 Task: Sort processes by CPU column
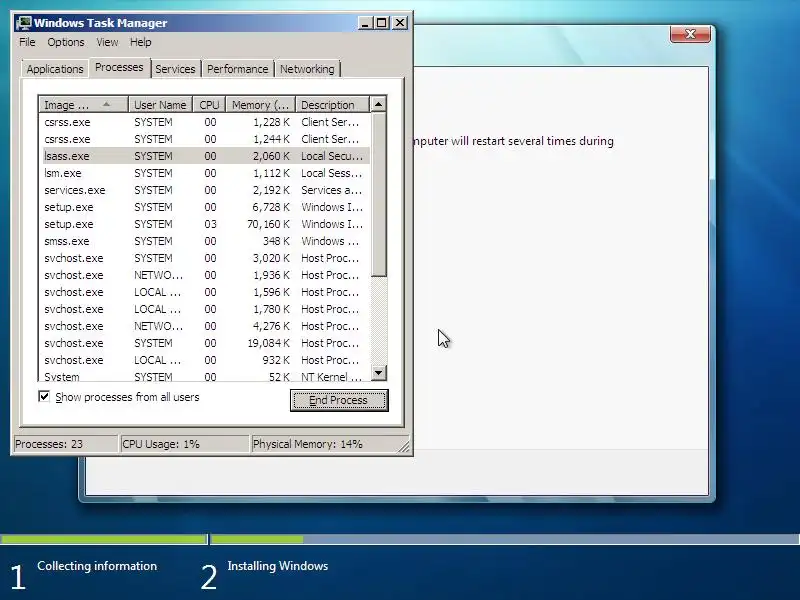[x=209, y=105]
